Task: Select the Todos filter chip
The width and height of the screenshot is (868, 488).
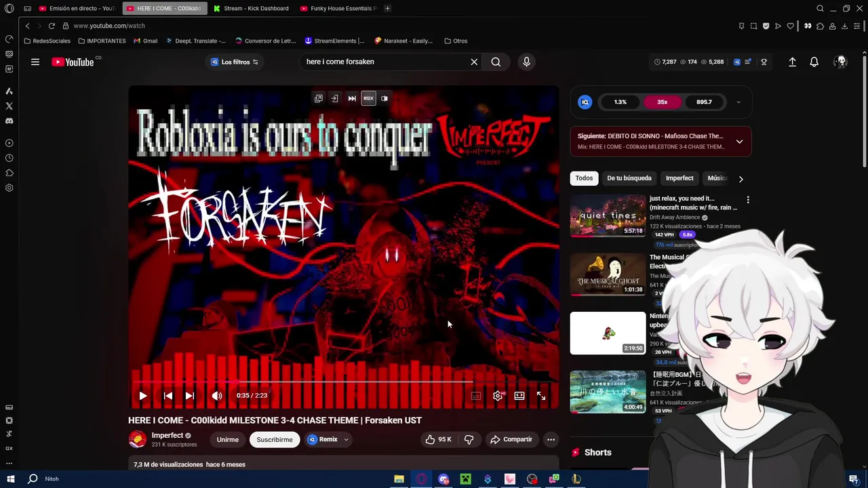Action: (x=584, y=178)
